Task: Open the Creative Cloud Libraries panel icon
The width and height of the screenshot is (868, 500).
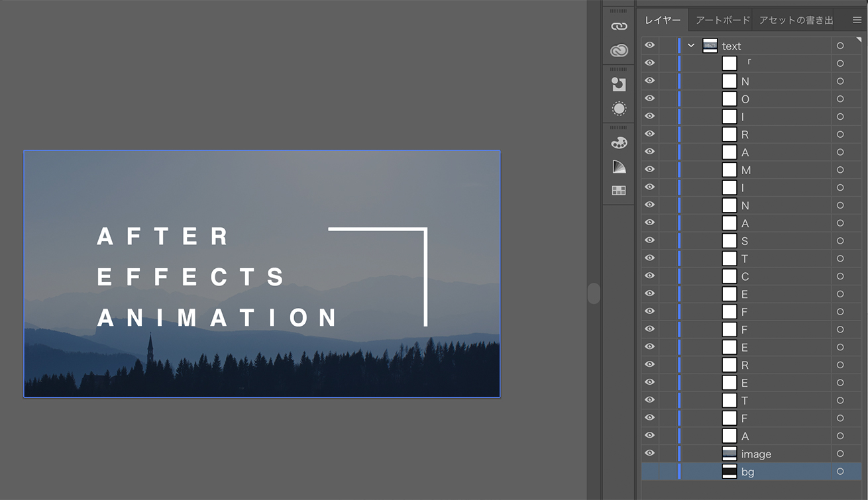Action: [618, 50]
